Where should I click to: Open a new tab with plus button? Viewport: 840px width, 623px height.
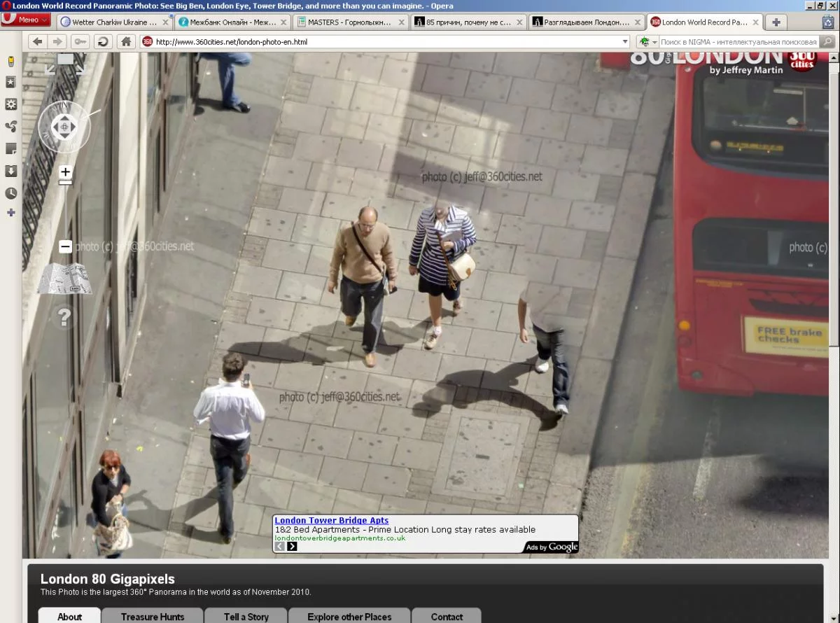[x=776, y=22]
